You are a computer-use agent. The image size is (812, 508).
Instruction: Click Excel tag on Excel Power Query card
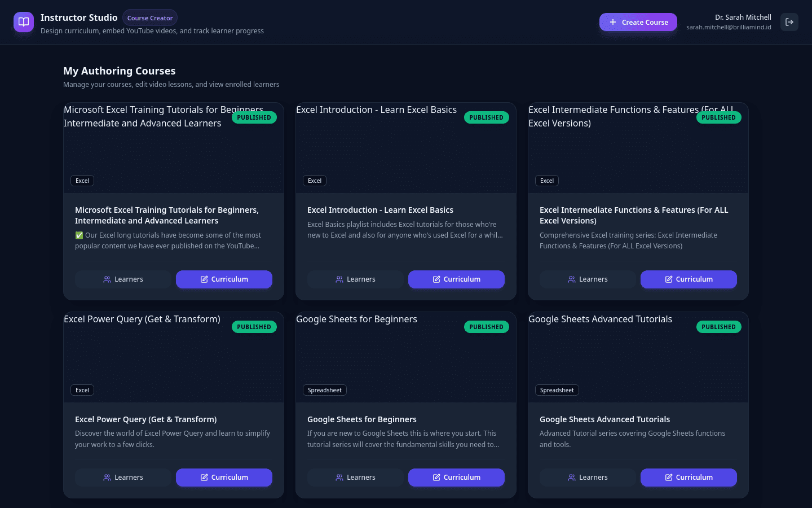pyautogui.click(x=82, y=390)
